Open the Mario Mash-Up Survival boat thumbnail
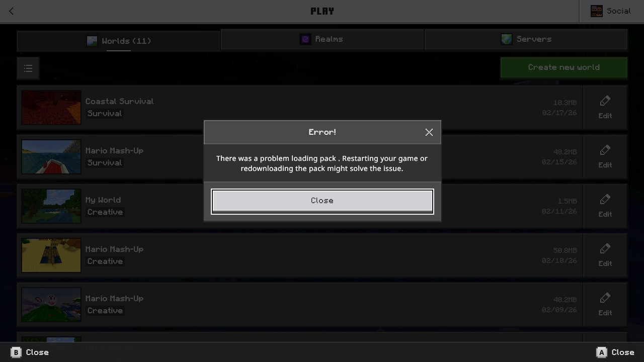 point(51,157)
